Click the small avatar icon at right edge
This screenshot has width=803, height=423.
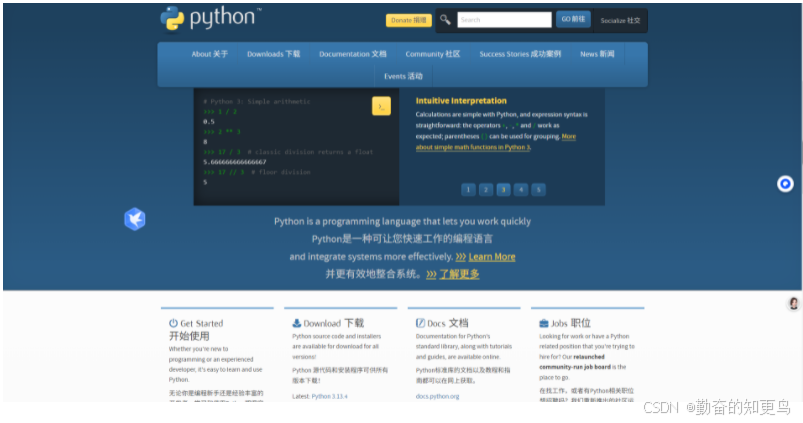793,303
